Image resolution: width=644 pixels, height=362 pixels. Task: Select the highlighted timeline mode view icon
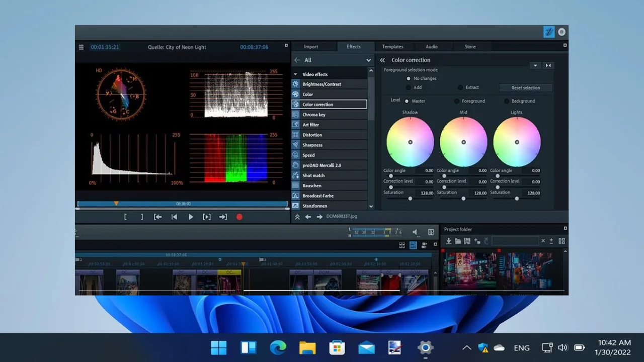click(413, 245)
